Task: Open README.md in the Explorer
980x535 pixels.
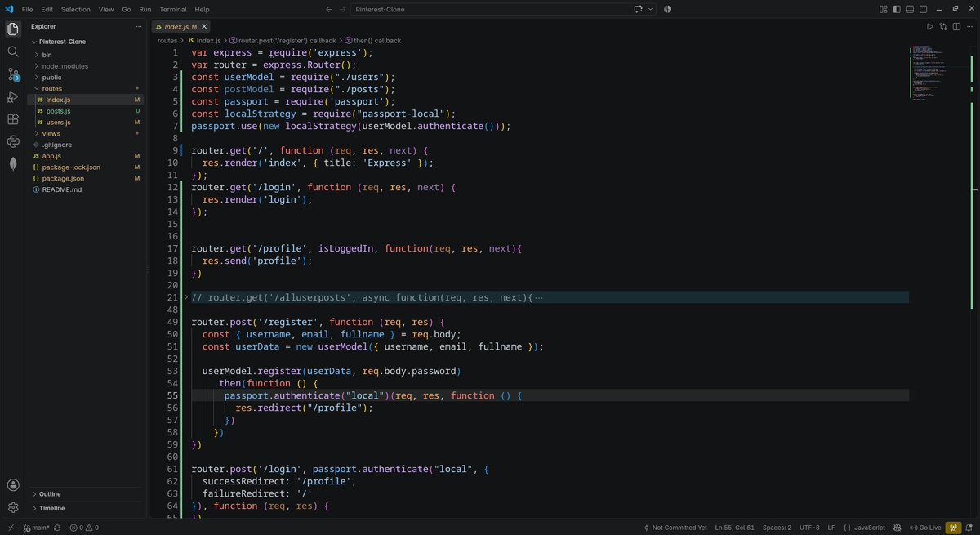Action: click(x=86, y=189)
